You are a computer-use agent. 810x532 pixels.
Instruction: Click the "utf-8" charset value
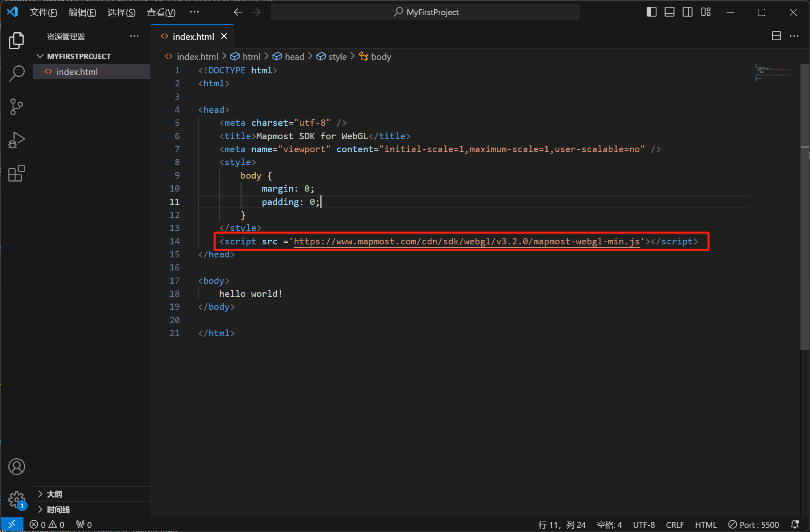(x=312, y=123)
